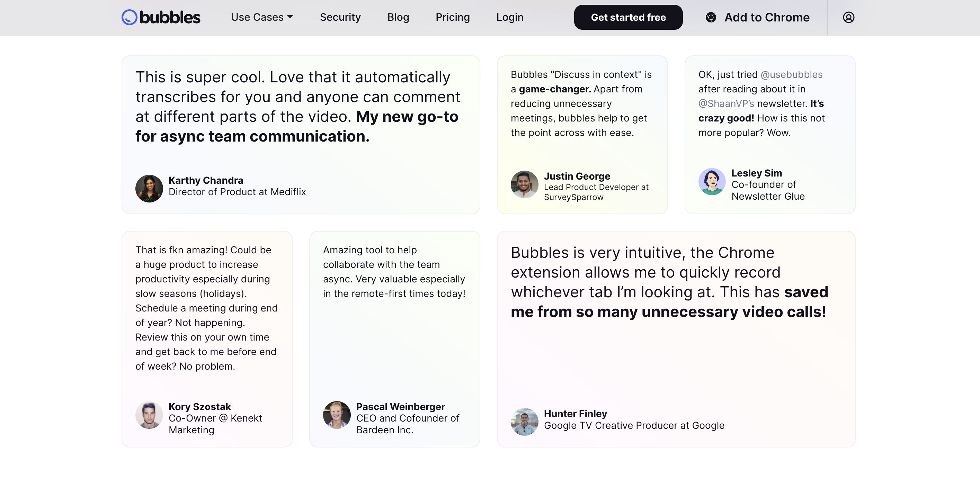Click Add to Chrome button
This screenshot has height=479, width=980.
click(x=766, y=18)
